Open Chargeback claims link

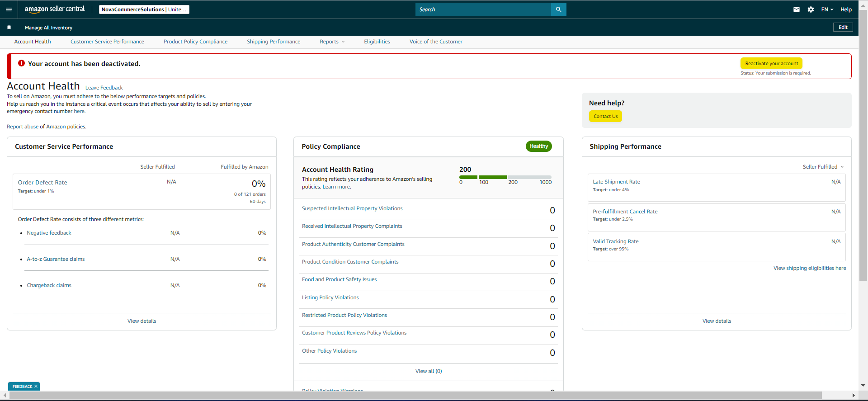pyautogui.click(x=49, y=285)
